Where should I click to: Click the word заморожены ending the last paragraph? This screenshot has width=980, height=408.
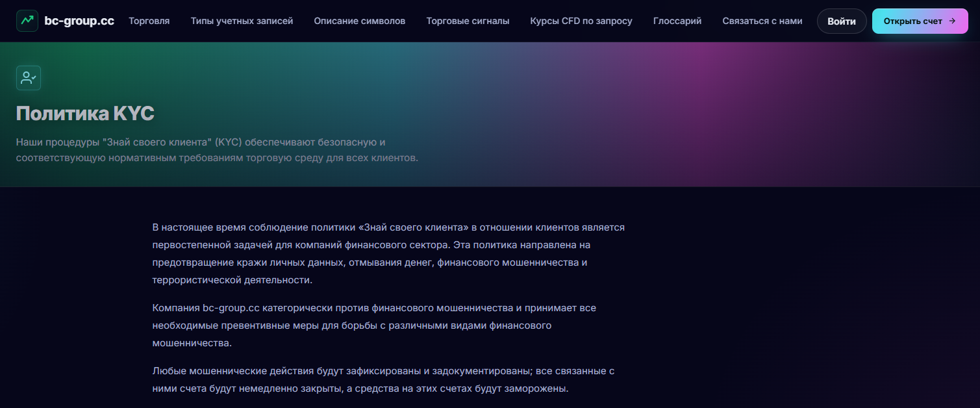point(538,389)
